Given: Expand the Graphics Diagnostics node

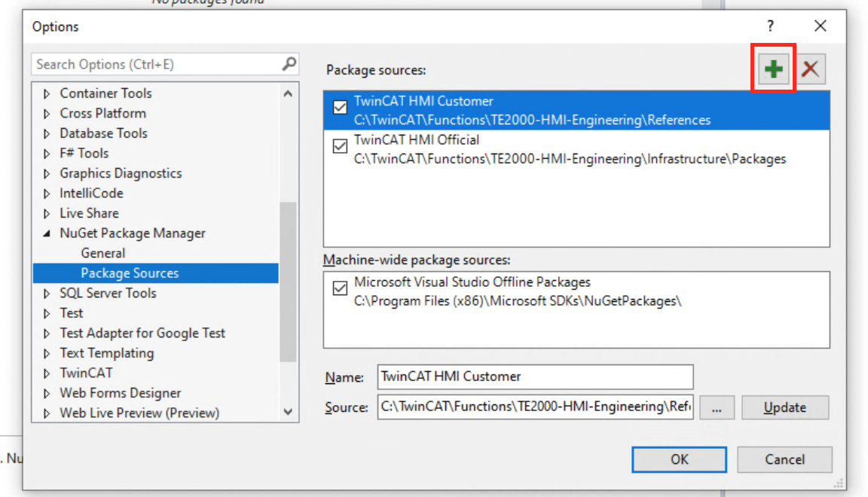Looking at the screenshot, I should coord(47,173).
